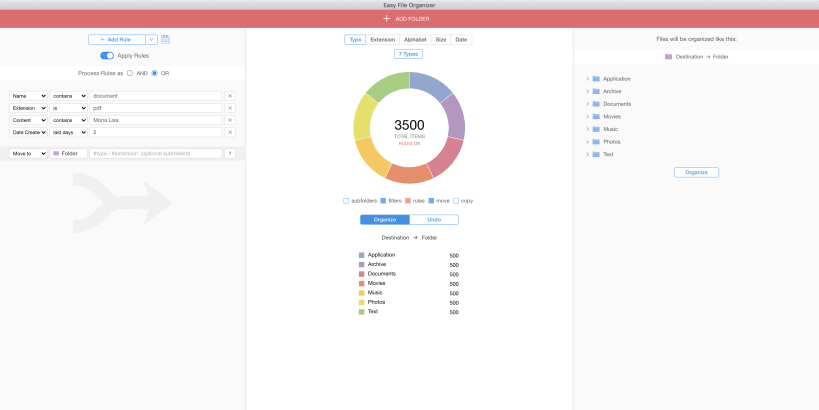Open the question mark help for subfolders
The width and height of the screenshot is (819, 410).
tap(230, 154)
